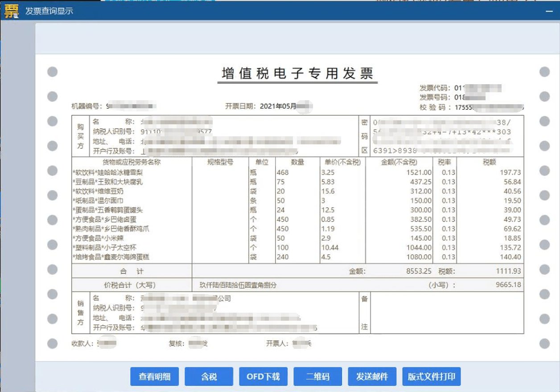Click the 开票人 label
The height and width of the screenshot is (392, 560).
pos(278,343)
